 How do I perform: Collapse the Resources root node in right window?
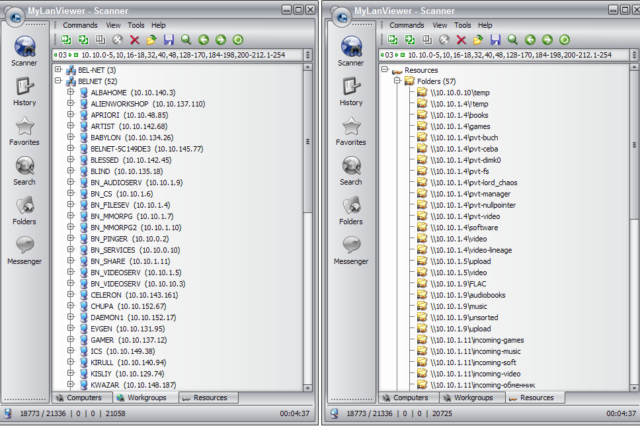pos(384,69)
